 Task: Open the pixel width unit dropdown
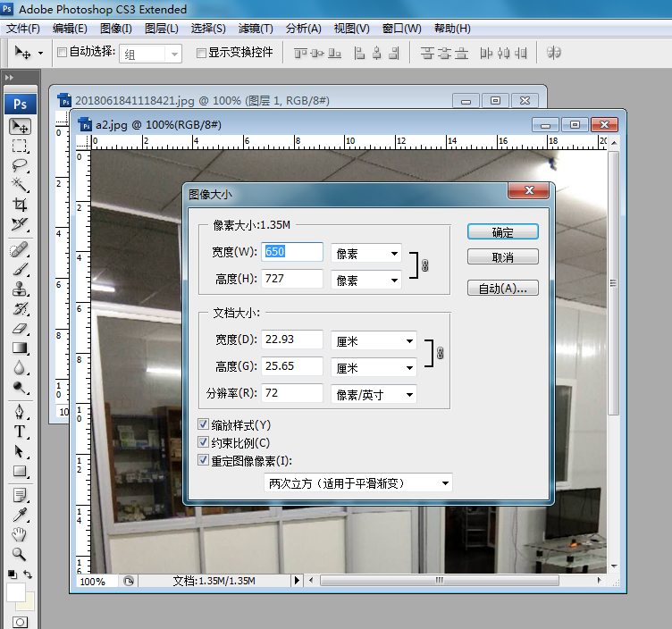(366, 253)
